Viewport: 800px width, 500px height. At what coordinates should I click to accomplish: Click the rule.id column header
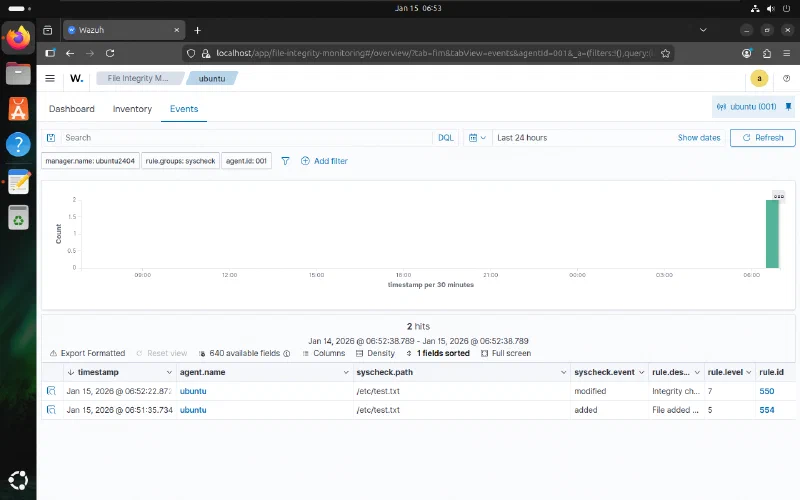coord(771,372)
